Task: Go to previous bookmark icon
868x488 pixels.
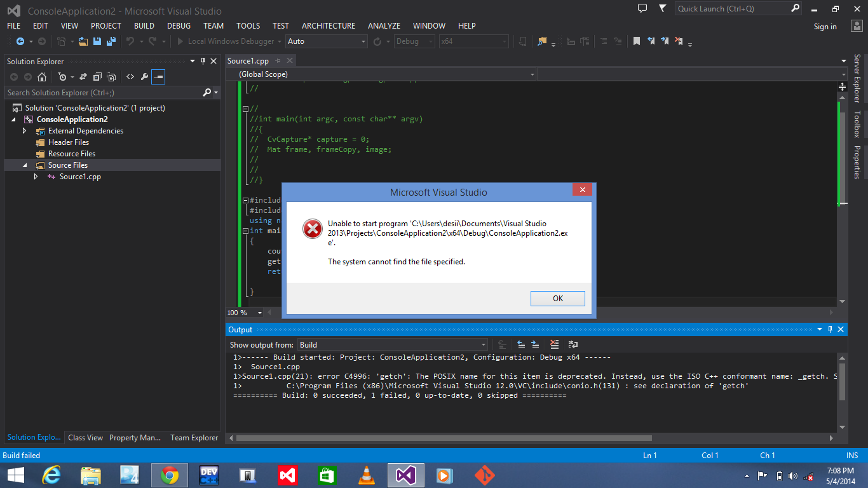Action: (x=651, y=41)
